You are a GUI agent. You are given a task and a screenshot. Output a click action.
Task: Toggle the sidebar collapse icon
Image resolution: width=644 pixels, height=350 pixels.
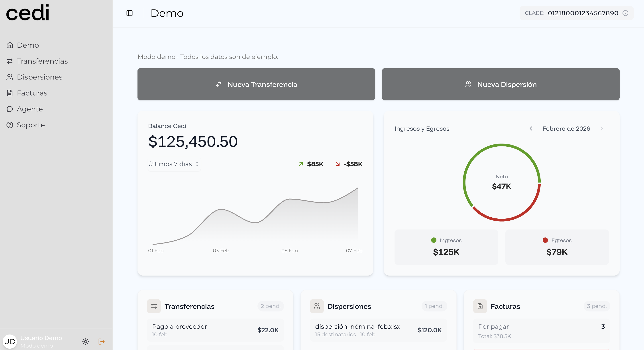coord(129,13)
